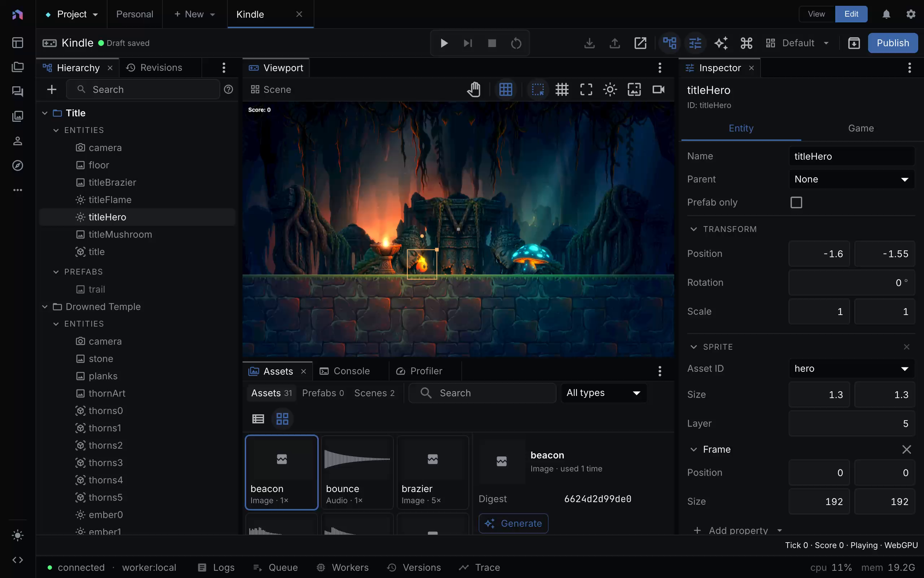
Task: Toggle the Inspector sliders toolbar icon
Action: pyautogui.click(x=695, y=43)
